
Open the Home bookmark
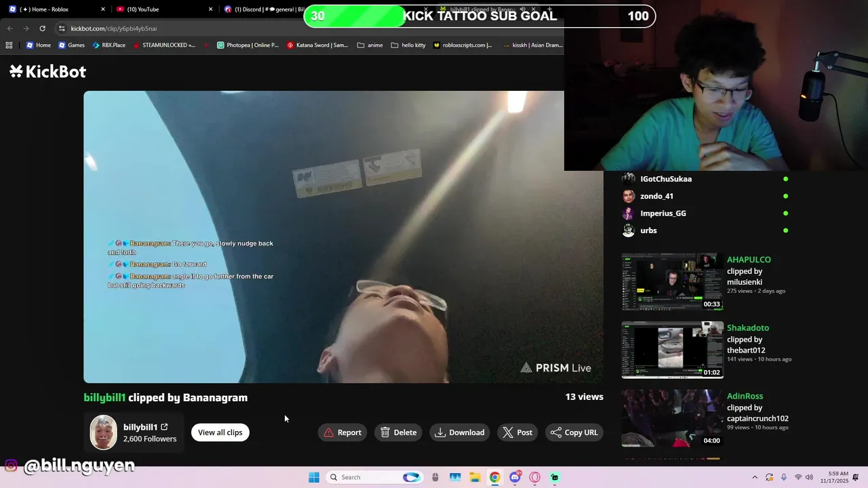point(38,45)
